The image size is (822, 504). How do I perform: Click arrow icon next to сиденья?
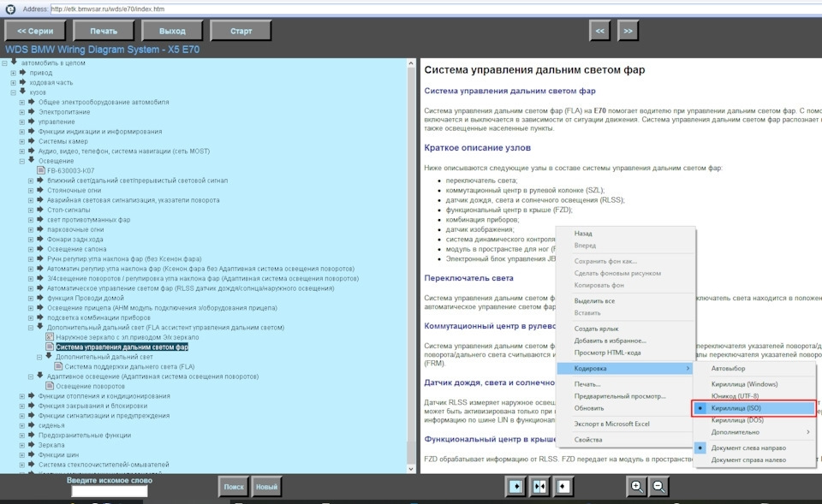point(32,425)
